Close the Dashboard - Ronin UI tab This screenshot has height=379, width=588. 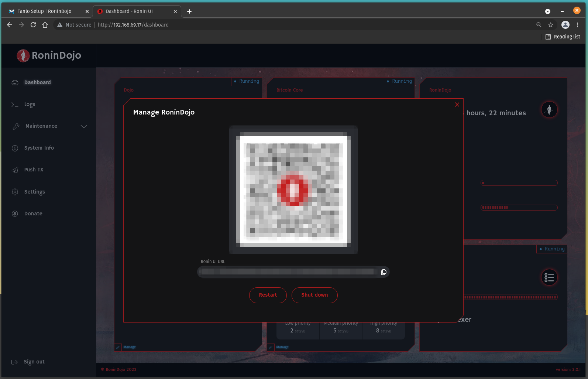point(175,11)
